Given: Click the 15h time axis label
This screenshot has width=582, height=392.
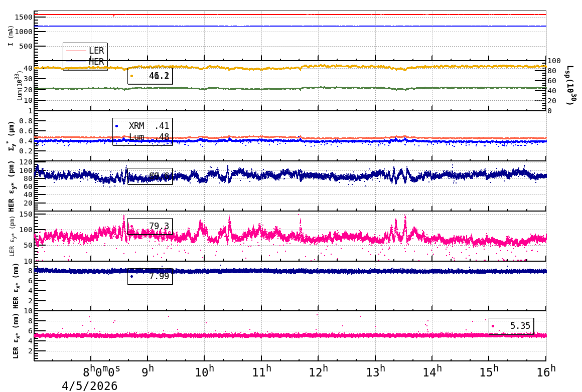Looking at the screenshot, I should (x=489, y=370).
